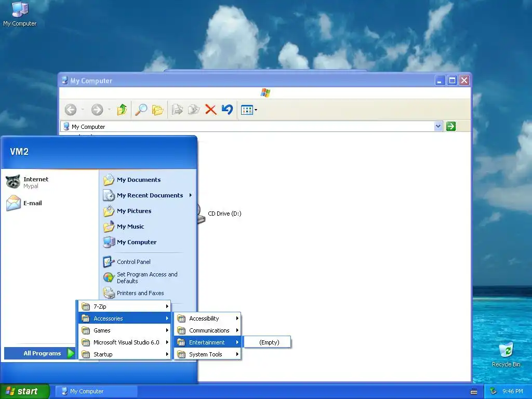Click the VM2 user name header

point(19,152)
